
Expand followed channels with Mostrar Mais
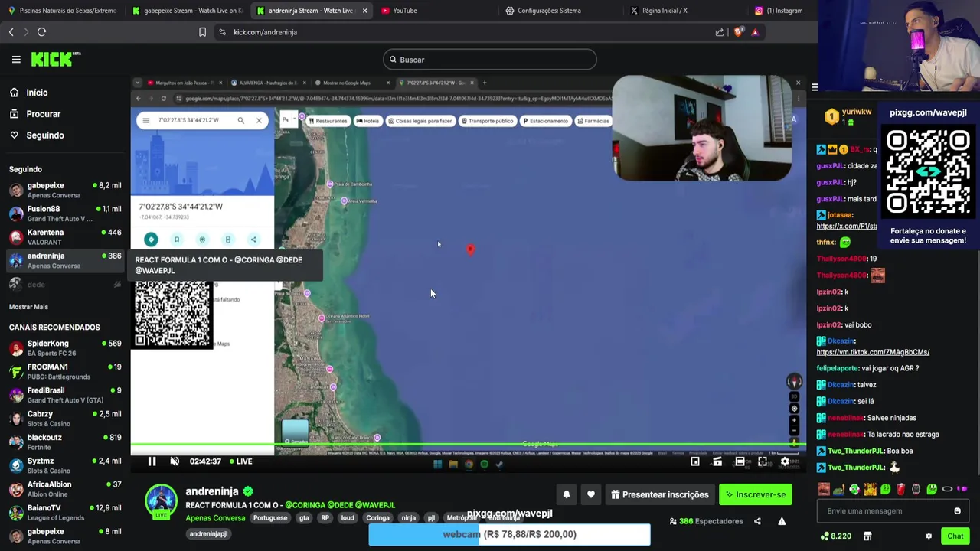(x=28, y=307)
